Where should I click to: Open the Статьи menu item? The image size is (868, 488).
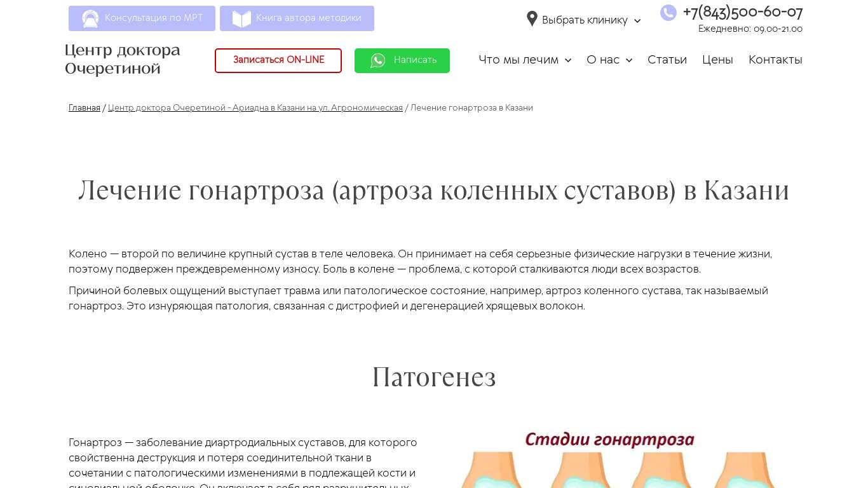click(x=667, y=60)
